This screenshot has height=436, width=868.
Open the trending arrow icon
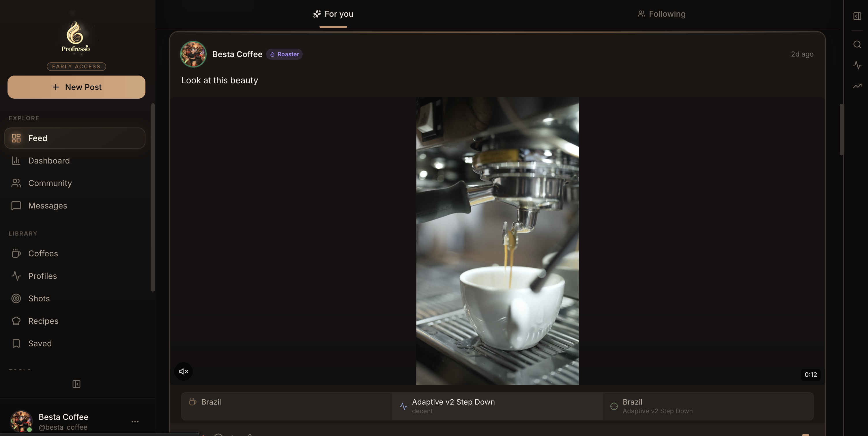(857, 86)
